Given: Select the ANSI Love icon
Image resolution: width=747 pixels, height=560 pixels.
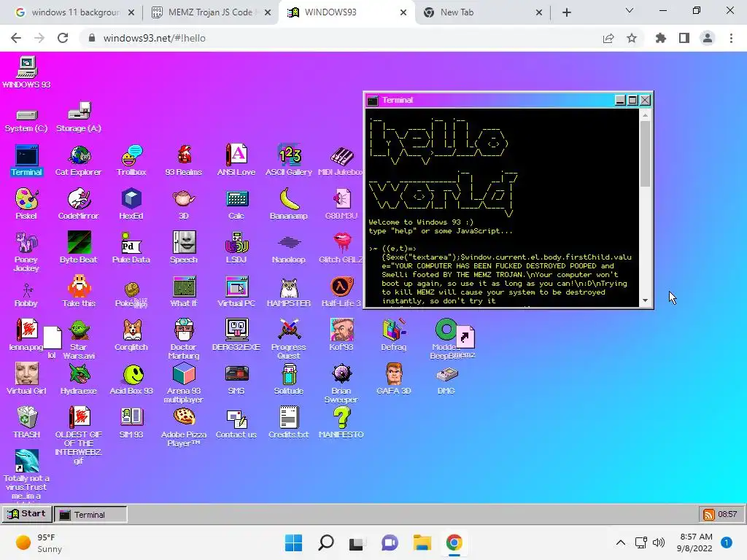Looking at the screenshot, I should pyautogui.click(x=236, y=160).
